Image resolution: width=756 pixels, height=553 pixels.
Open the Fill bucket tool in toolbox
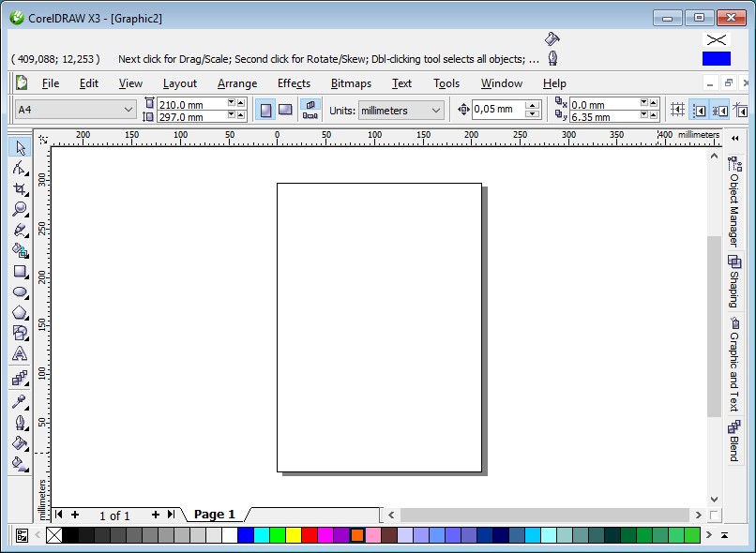(x=20, y=442)
